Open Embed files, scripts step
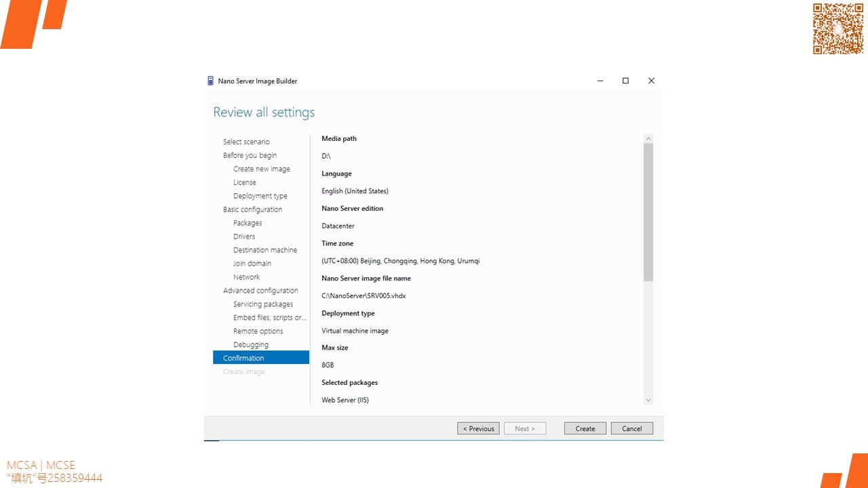The image size is (868, 488). tap(269, 318)
